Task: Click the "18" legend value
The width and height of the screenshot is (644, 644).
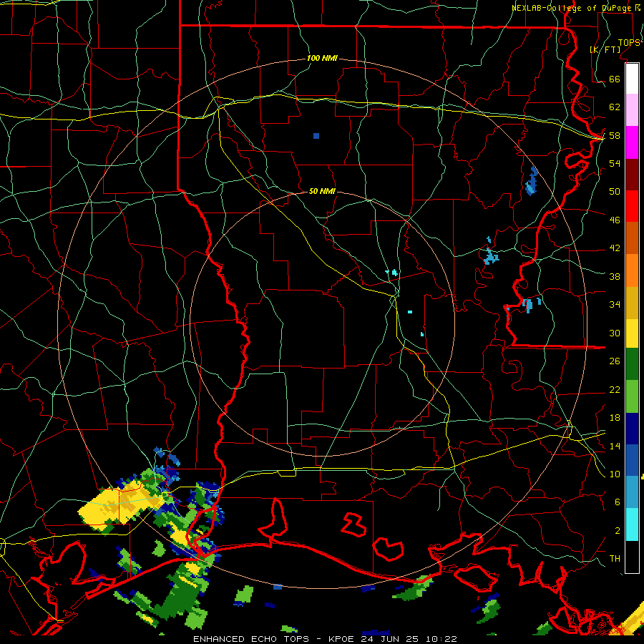Action: click(x=615, y=418)
